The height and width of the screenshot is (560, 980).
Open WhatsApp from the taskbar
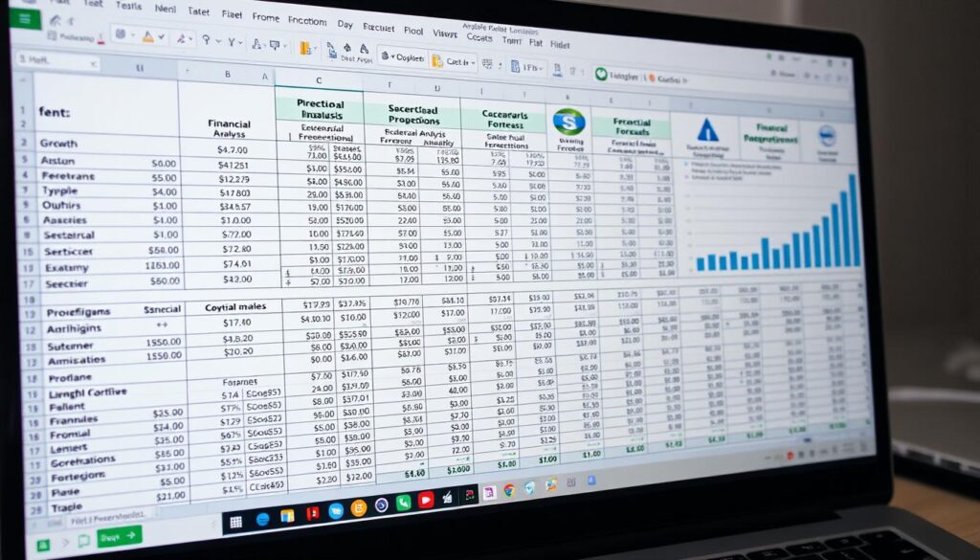pyautogui.click(x=402, y=501)
